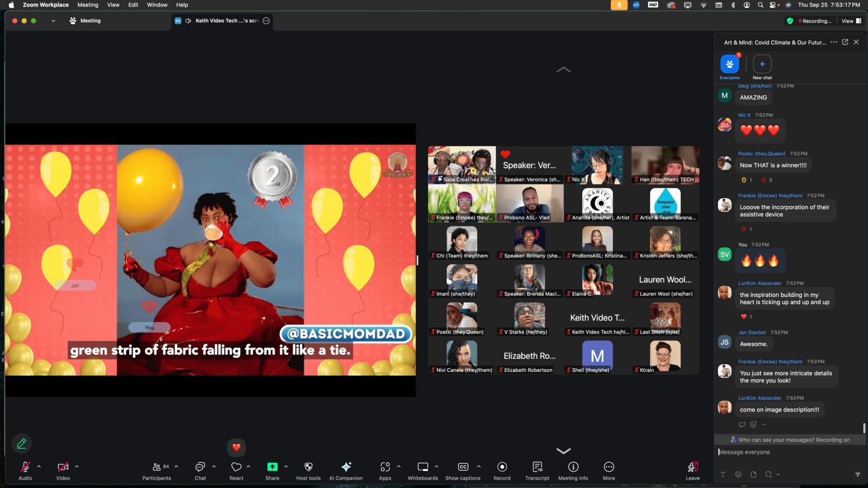Screen dimensions: 868x488
Task: Open Meeting info
Action: [x=573, y=467]
